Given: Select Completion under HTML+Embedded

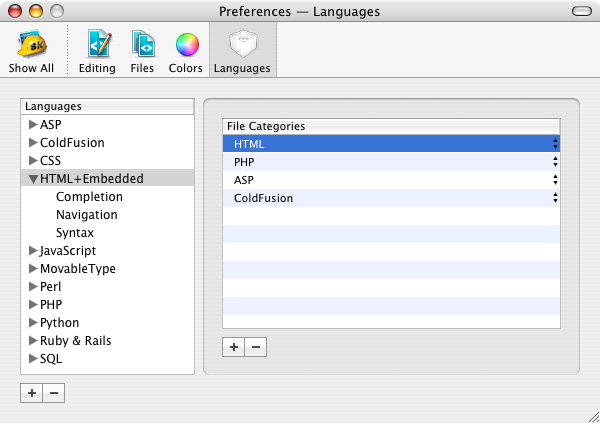Looking at the screenshot, I should pos(89,197).
